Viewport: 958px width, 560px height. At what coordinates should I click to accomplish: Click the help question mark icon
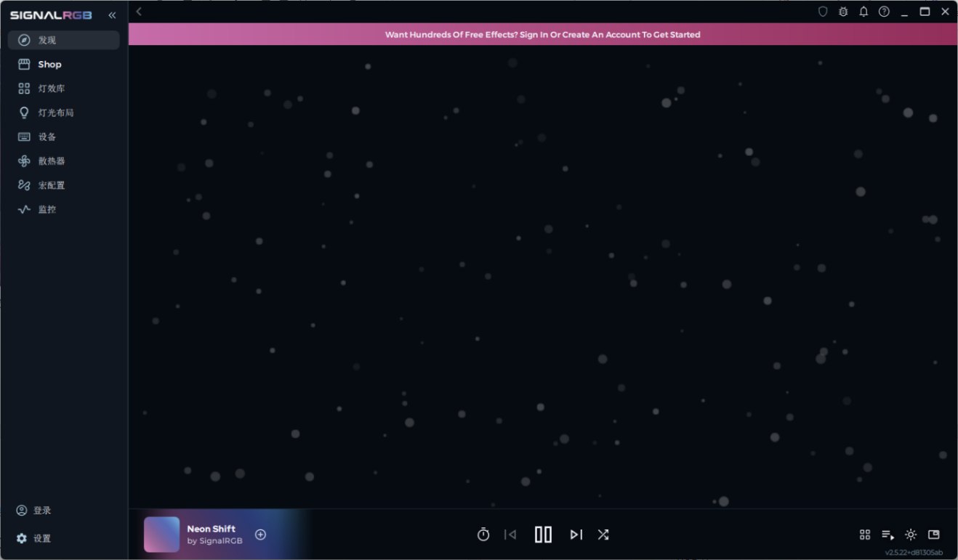tap(884, 12)
